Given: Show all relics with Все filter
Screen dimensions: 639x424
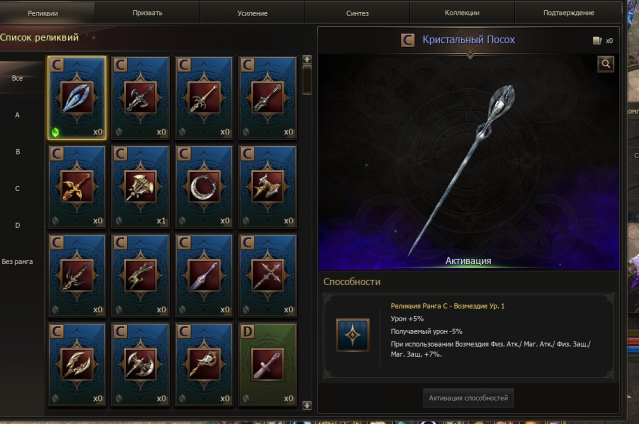Looking at the screenshot, I should point(17,78).
